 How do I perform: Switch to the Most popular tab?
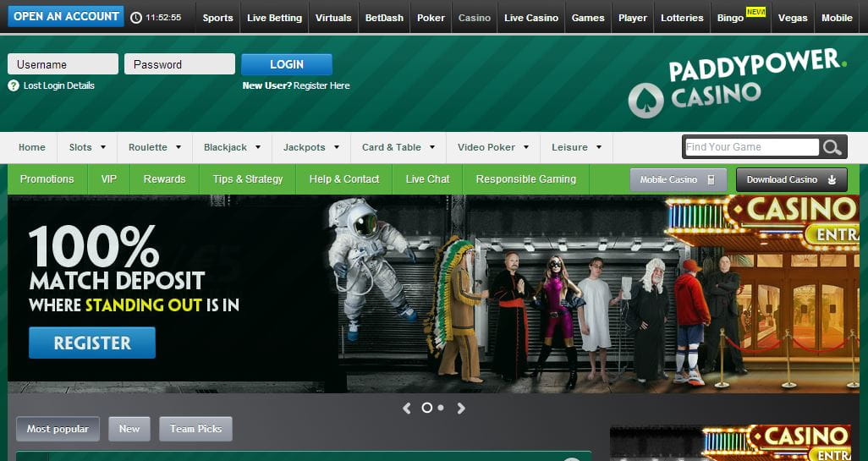click(58, 429)
